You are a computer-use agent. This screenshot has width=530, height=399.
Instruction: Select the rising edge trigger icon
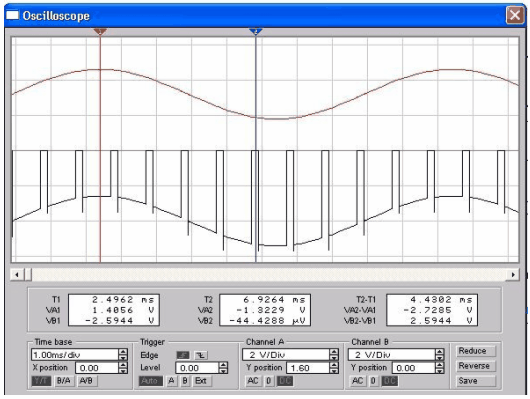tap(183, 355)
